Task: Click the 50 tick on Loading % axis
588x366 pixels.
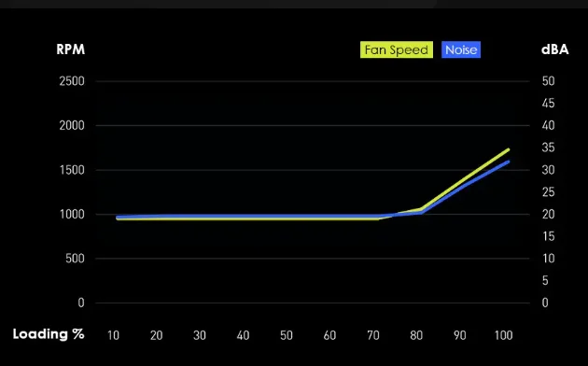Action: (x=287, y=335)
